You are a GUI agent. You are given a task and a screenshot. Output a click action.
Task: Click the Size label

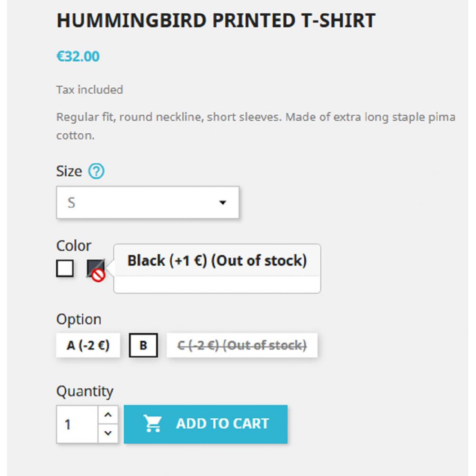[x=69, y=171]
